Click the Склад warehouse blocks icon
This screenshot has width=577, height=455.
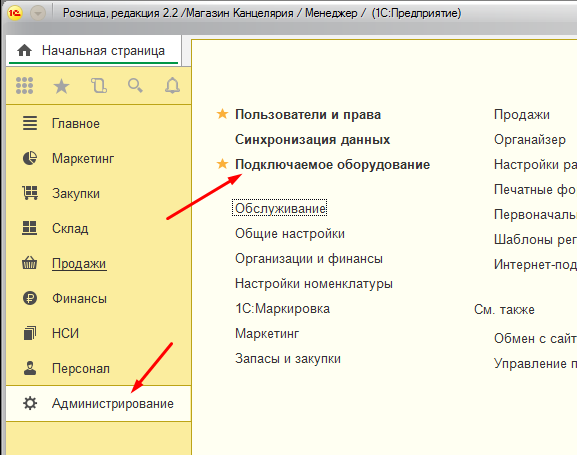coord(29,228)
